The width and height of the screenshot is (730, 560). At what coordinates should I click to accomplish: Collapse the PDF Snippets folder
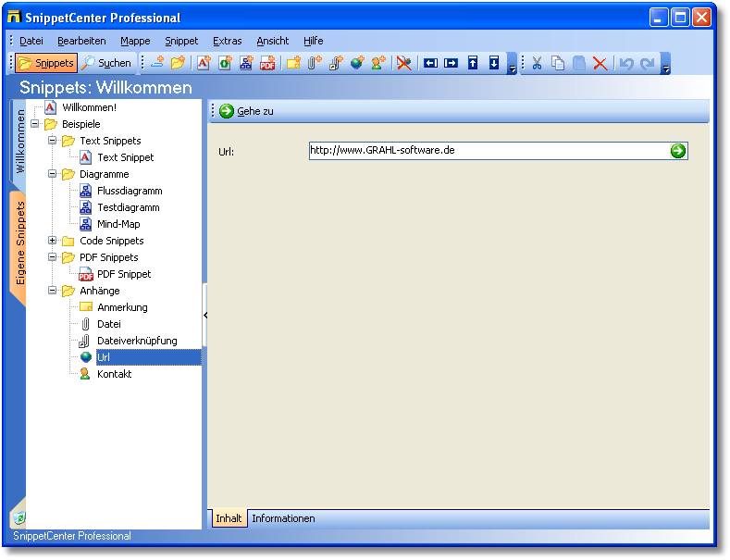pyautogui.click(x=52, y=257)
